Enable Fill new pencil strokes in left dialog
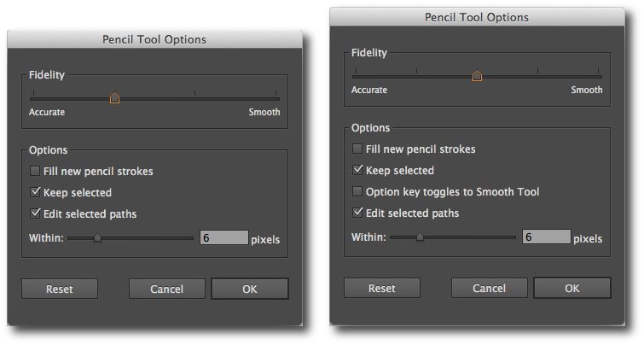 pyautogui.click(x=36, y=172)
